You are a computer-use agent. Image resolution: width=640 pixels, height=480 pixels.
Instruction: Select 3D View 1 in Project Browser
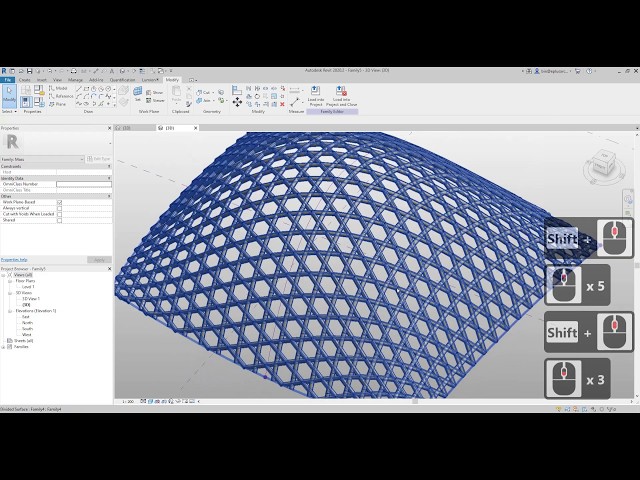click(31, 299)
